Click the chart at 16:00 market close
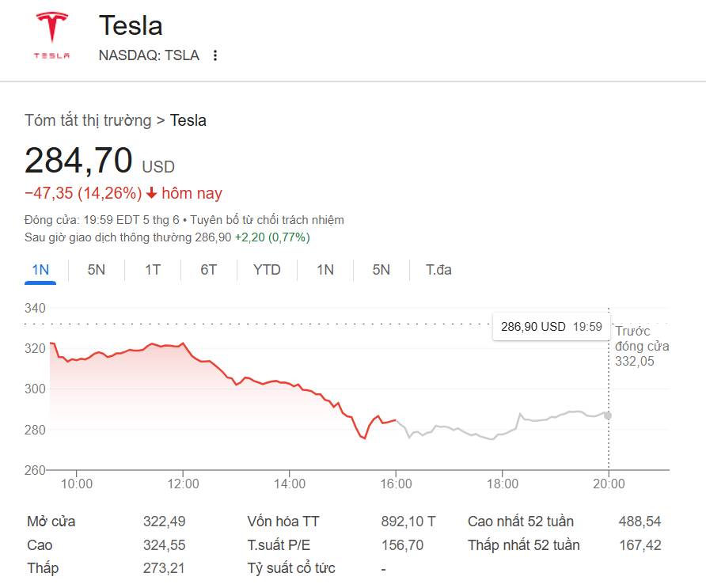This screenshot has height=588, width=706. (x=396, y=419)
